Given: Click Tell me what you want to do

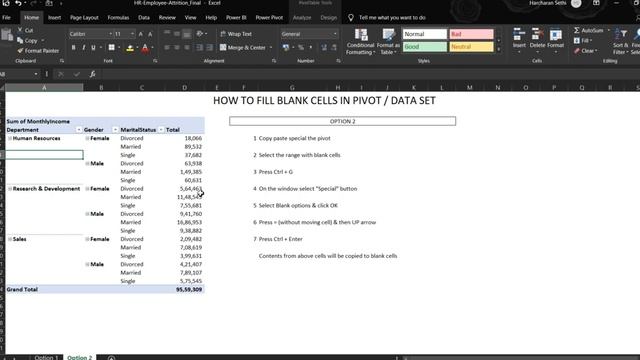Looking at the screenshot, I should pyautogui.click(x=392, y=18).
